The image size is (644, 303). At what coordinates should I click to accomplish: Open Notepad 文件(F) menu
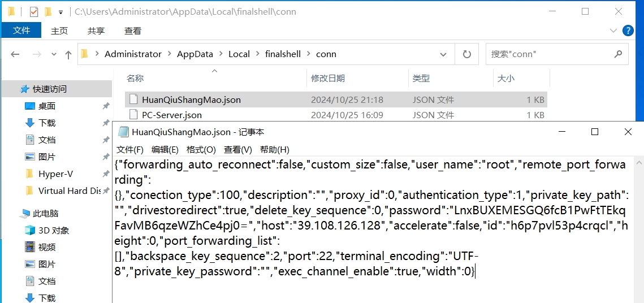click(130, 149)
